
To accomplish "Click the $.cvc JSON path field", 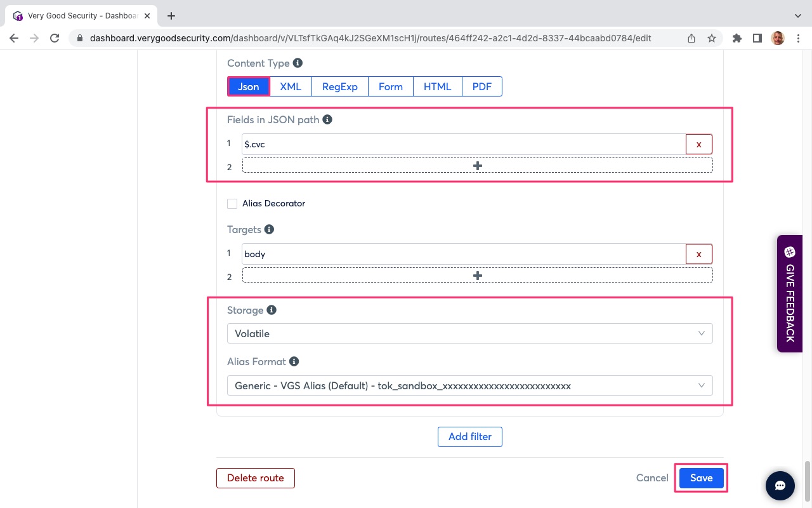I will point(464,144).
